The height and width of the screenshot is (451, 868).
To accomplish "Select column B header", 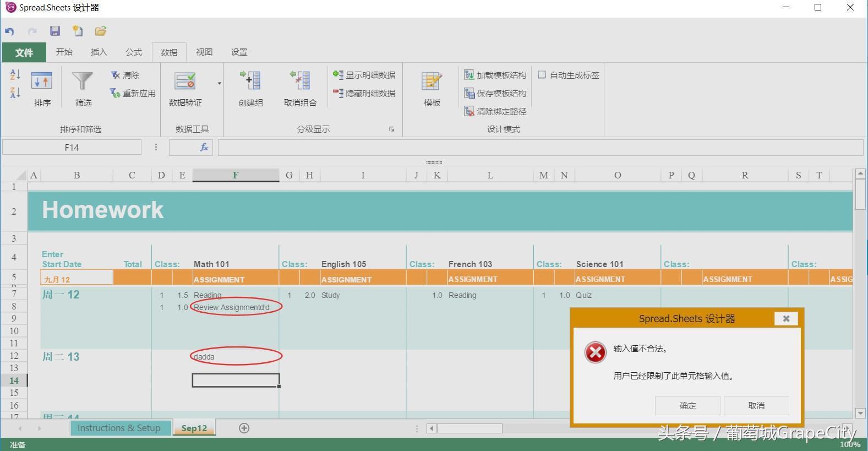I will (x=77, y=175).
